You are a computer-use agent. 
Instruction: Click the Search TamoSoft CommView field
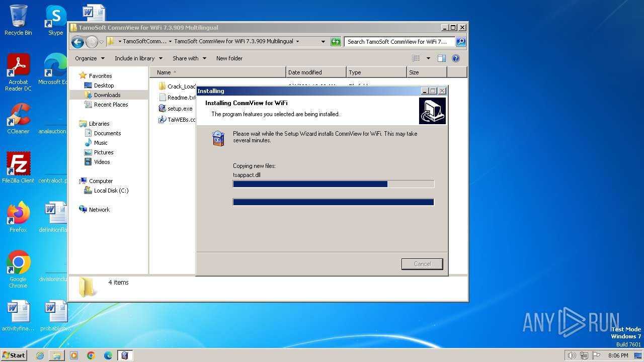tap(400, 42)
